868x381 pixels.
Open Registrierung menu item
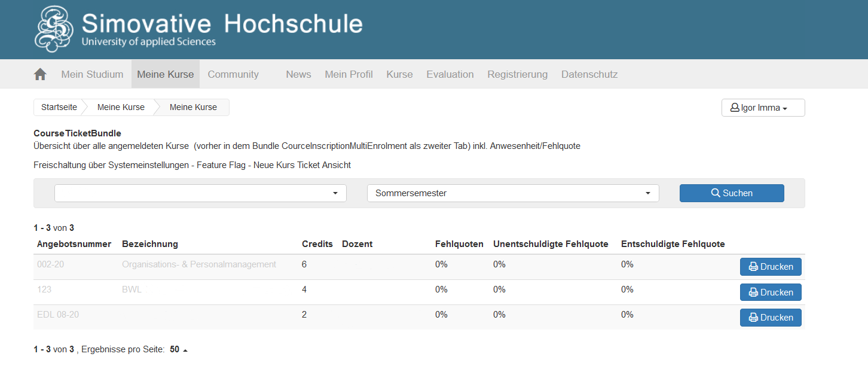pyautogui.click(x=517, y=74)
